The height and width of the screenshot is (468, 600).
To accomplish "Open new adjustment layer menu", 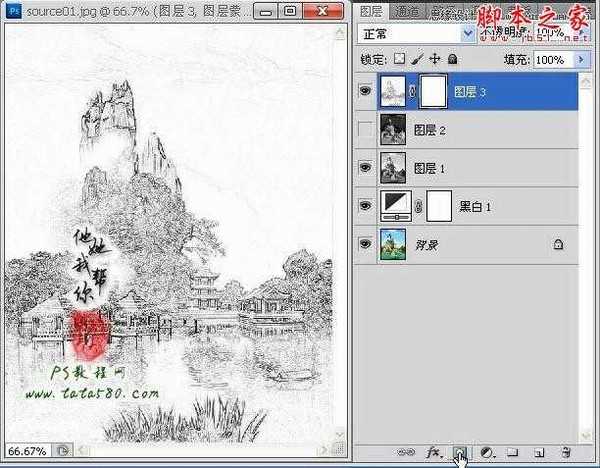I will coord(487,452).
